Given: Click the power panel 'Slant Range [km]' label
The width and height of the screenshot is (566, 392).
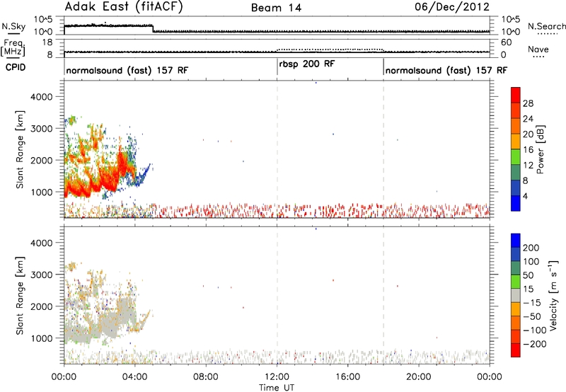Looking at the screenshot, I should [20, 149].
